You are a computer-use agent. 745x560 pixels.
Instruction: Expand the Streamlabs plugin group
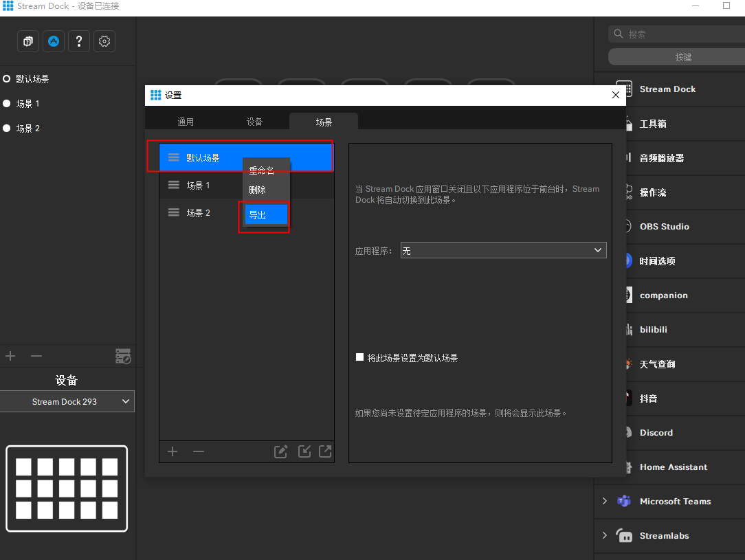click(604, 535)
